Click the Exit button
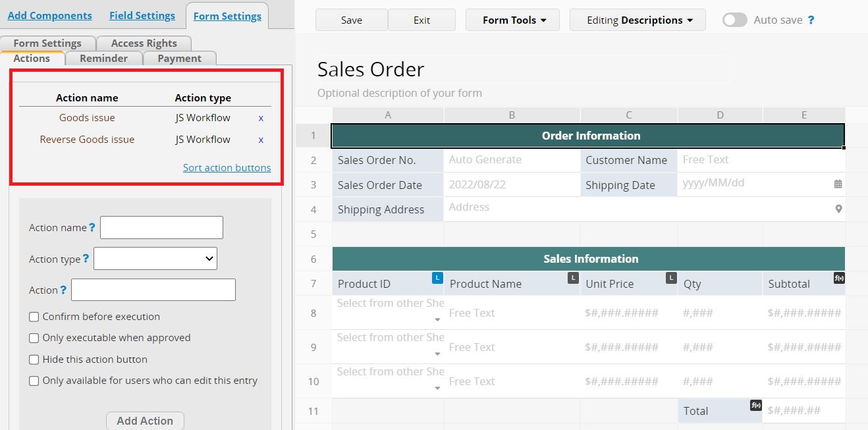 pos(421,20)
